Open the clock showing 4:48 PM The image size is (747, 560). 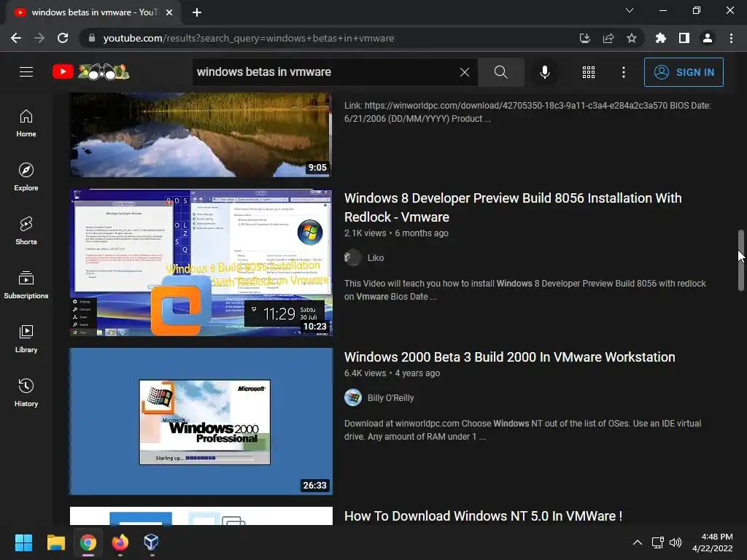point(712,542)
